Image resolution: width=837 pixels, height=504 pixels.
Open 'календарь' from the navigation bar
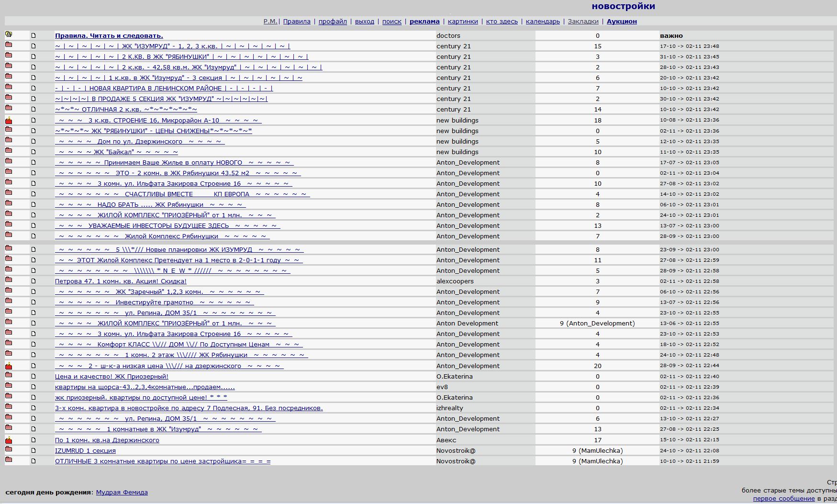point(543,22)
